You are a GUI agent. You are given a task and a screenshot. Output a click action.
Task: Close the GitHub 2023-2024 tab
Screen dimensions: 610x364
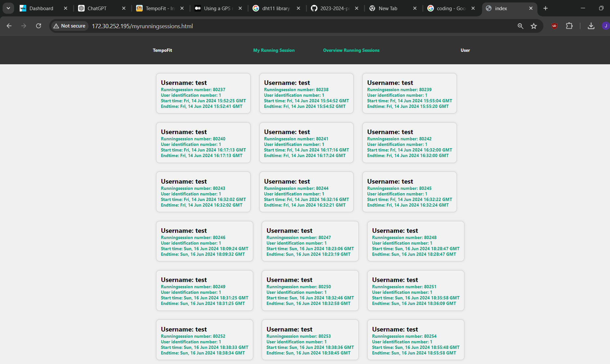pyautogui.click(x=356, y=8)
